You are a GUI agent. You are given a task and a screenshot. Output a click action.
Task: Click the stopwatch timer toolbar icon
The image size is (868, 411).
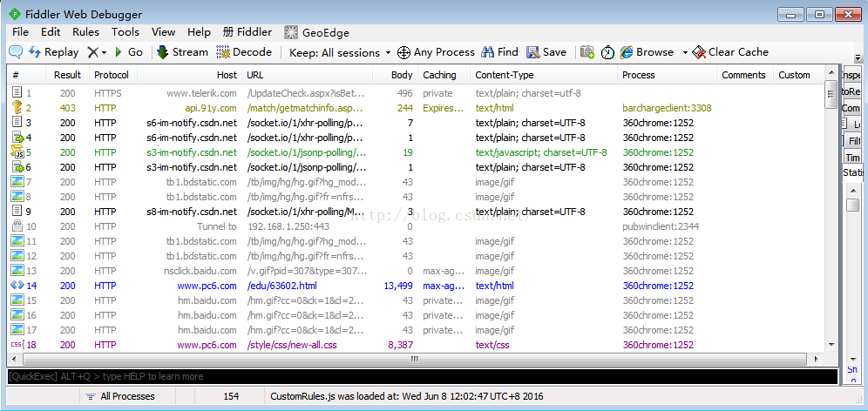607,52
